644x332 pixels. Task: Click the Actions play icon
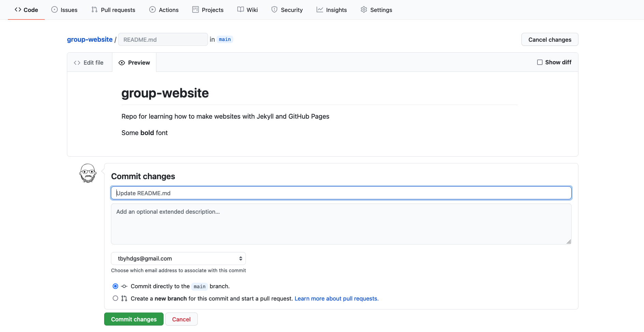153,10
